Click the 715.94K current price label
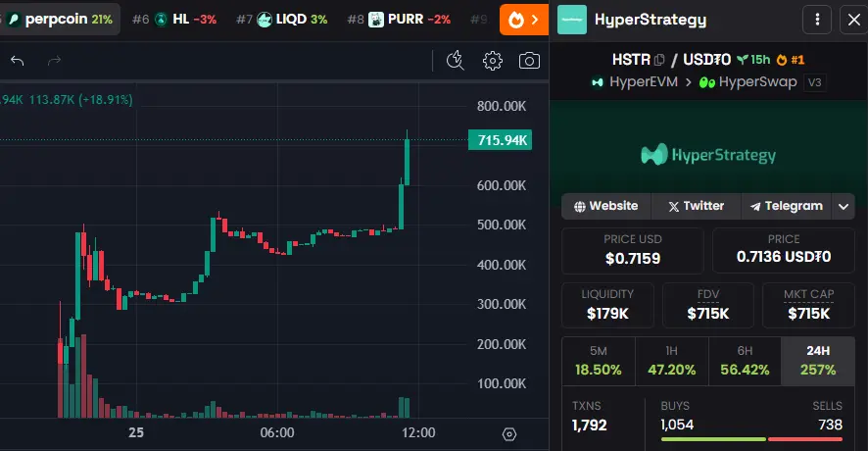Image resolution: width=868 pixels, height=451 pixels. pos(500,140)
